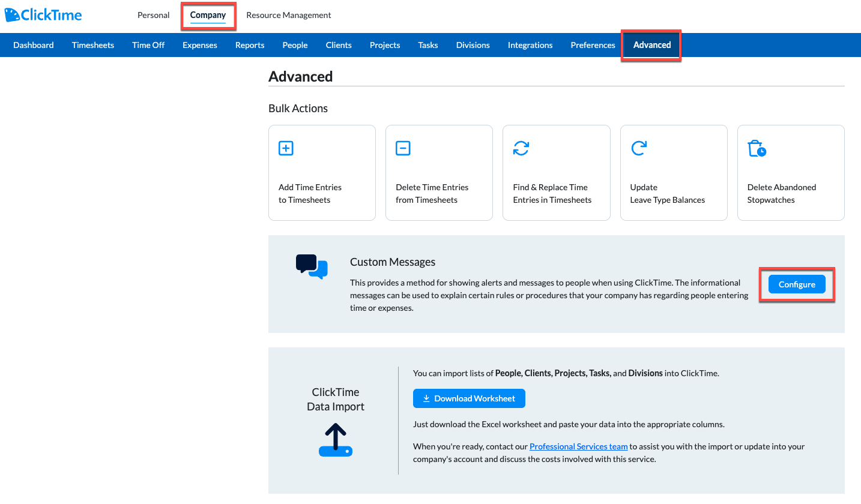Click the minus icon for Delete Time Entries

[403, 148]
